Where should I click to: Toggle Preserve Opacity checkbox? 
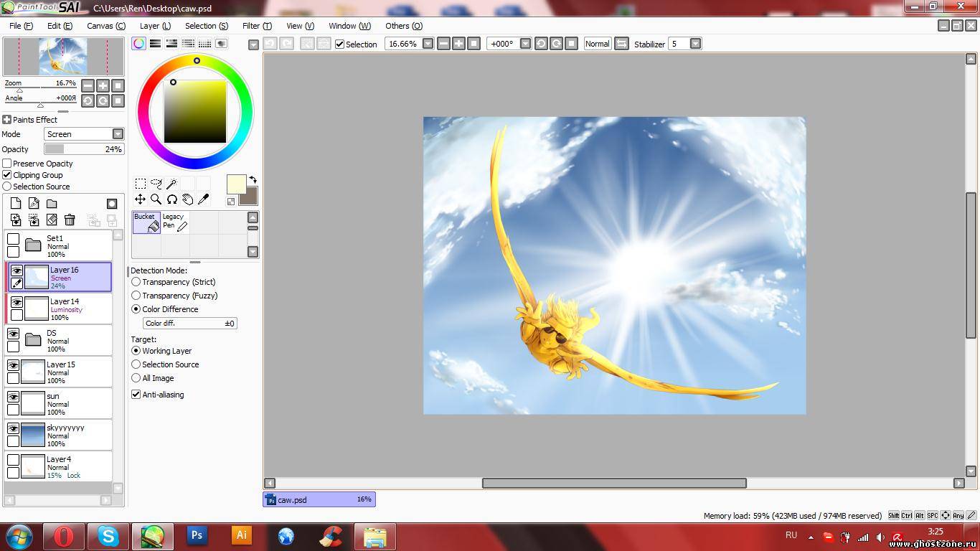tap(7, 164)
